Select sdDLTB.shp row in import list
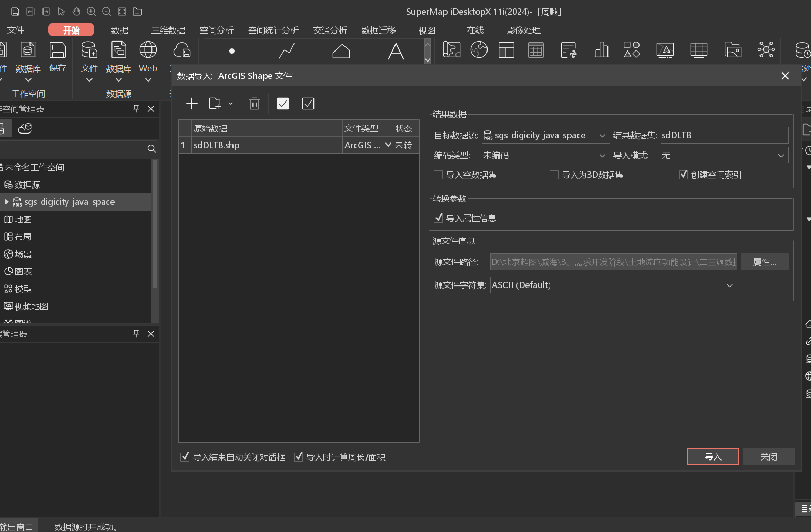The height and width of the screenshot is (532, 811). 299,145
